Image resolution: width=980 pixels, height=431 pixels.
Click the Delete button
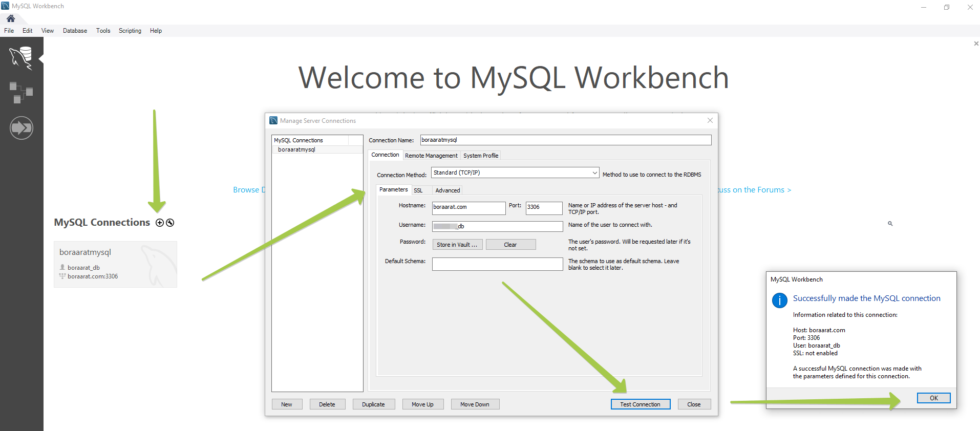(x=327, y=404)
